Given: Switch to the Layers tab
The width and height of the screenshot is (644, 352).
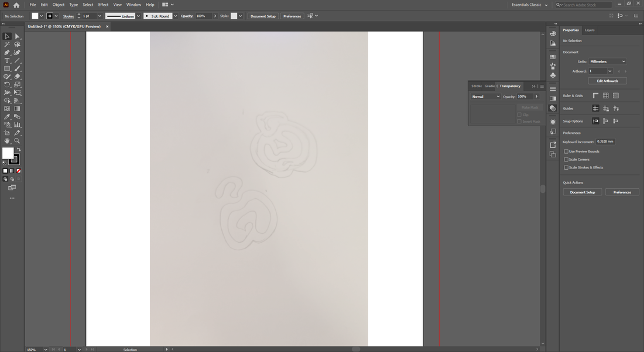Looking at the screenshot, I should point(590,30).
